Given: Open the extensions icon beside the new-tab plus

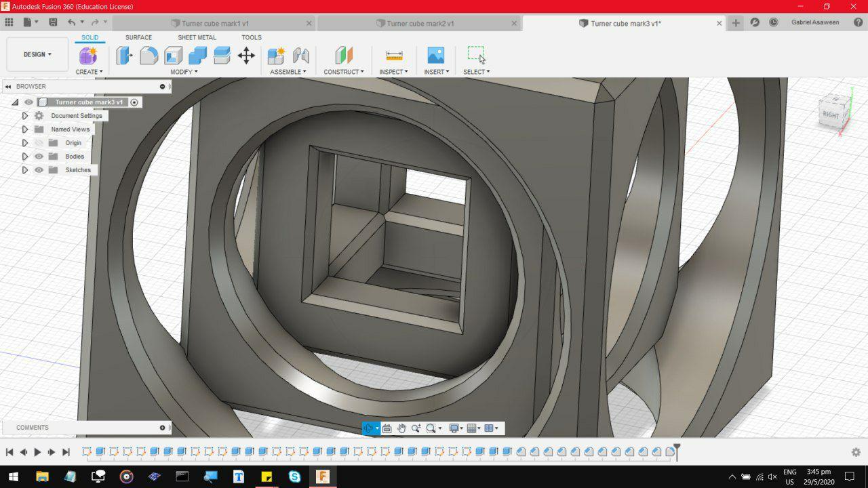Looking at the screenshot, I should (x=755, y=22).
